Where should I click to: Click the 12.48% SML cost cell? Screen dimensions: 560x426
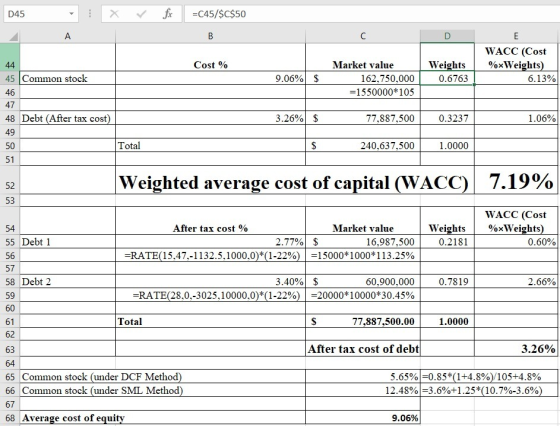[363, 390]
